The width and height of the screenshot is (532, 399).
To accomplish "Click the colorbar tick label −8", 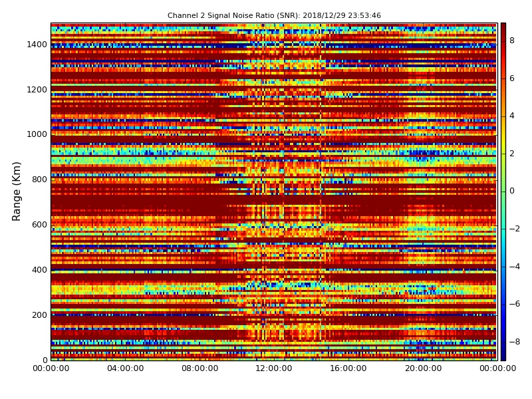I will pos(515,342).
